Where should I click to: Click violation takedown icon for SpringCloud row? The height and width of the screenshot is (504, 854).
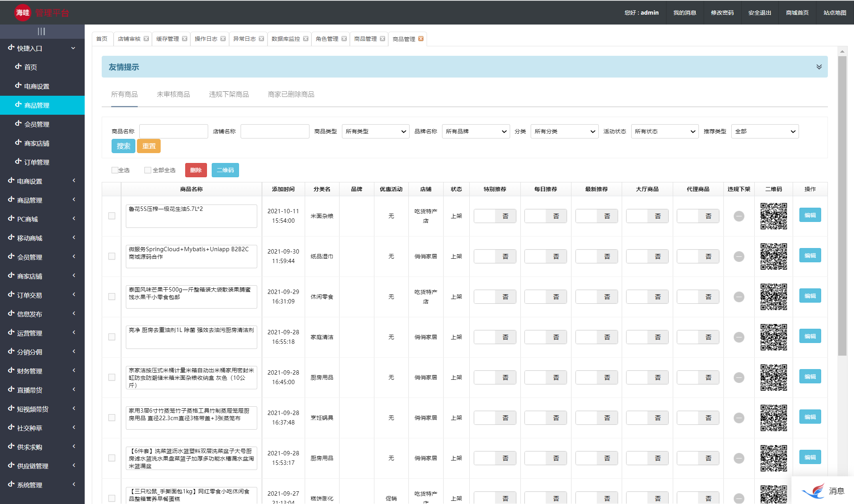coord(739,256)
